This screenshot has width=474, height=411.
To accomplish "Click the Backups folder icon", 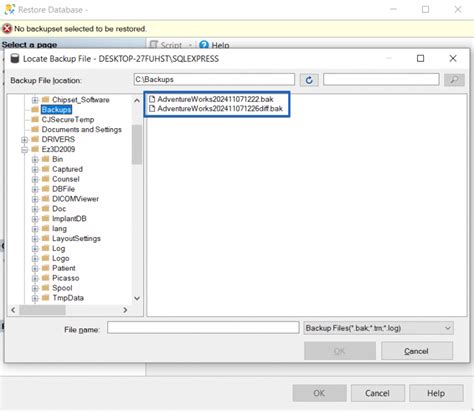I will click(x=35, y=110).
